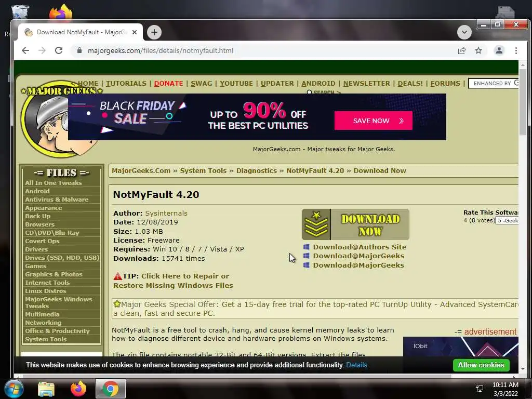The image size is (532, 399).
Task: Open the UPDATER menu item
Action: click(277, 84)
